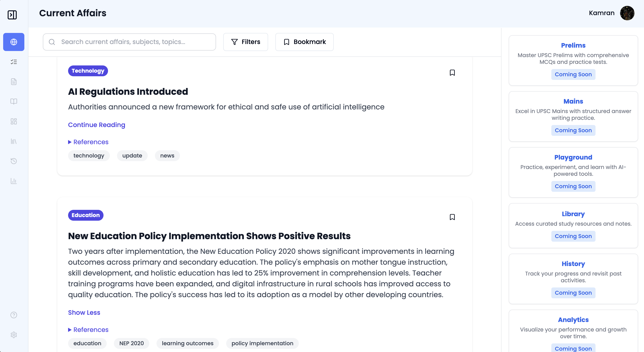The image size is (644, 352).
Task: Bookmark the New Education Policy article
Action: pyautogui.click(x=452, y=217)
